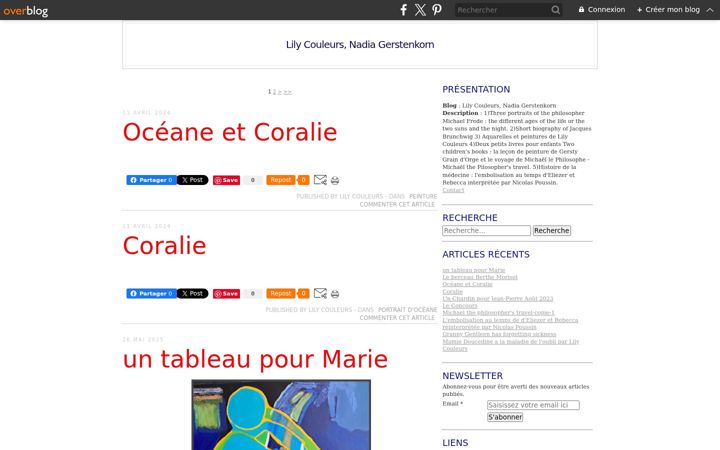Click the Facebook icon in top bar

tap(403, 10)
